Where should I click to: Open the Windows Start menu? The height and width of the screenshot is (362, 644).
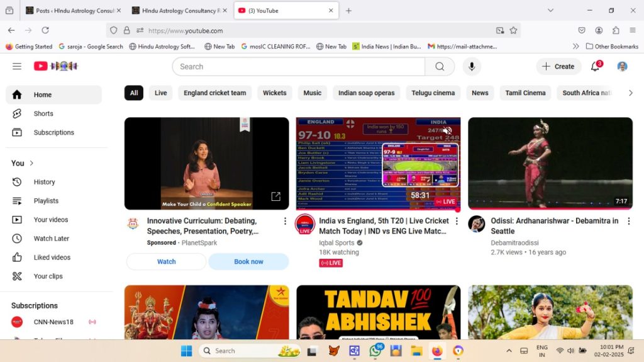[x=186, y=351]
